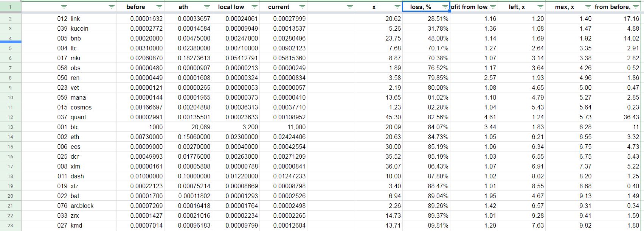Click the 'kmd' coin name cell
This screenshot has height=231, width=644.
pyautogui.click(x=93, y=225)
